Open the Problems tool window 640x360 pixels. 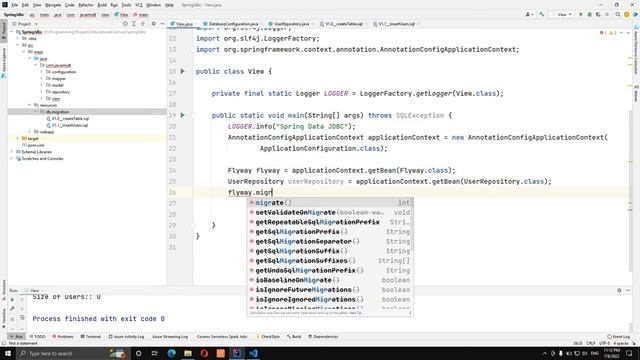click(x=63, y=337)
